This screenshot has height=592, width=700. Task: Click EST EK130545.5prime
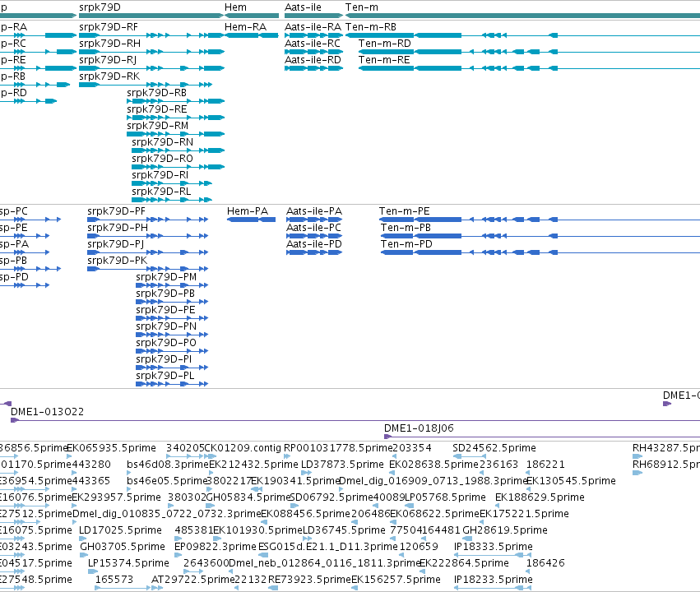pos(571,481)
